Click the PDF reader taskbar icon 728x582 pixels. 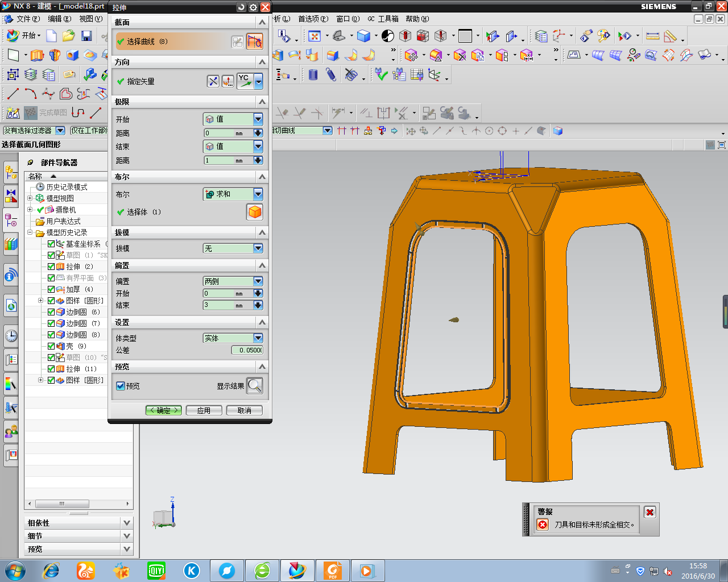coord(332,571)
